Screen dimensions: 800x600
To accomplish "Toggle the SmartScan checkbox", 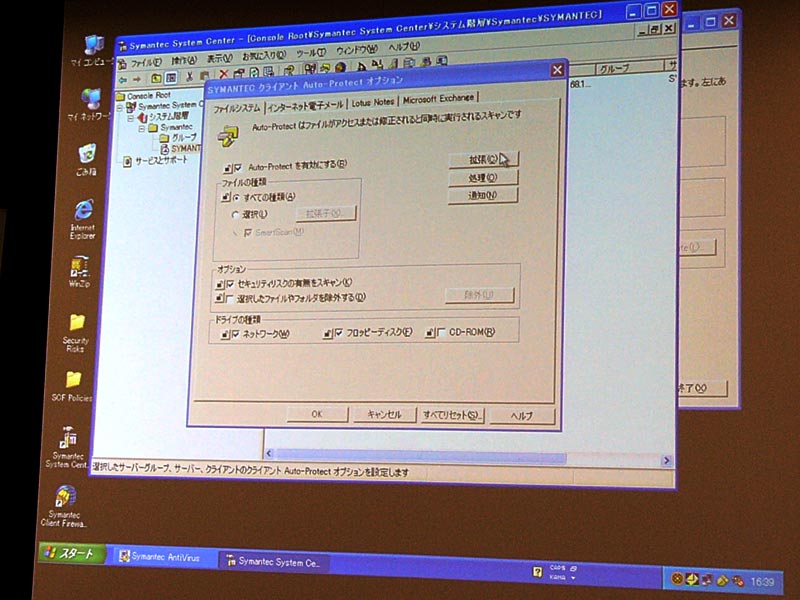I will click(248, 233).
